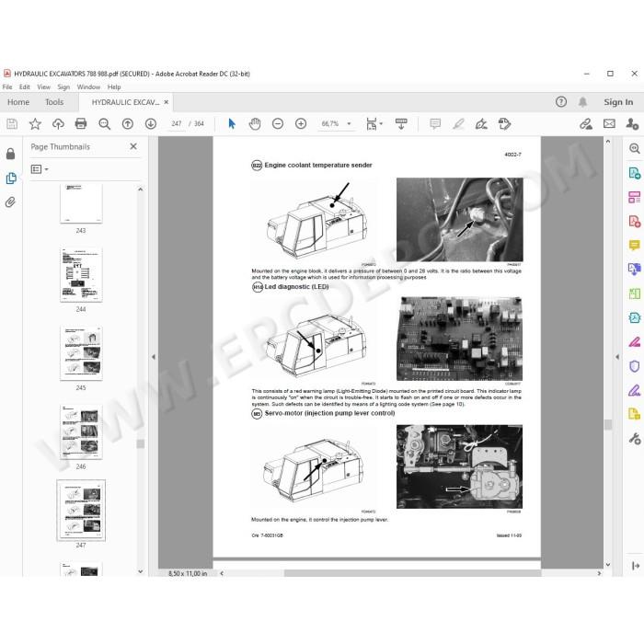Click the security lock icon in the left pane
Viewport: 644px width, 644px height.
click(x=11, y=154)
